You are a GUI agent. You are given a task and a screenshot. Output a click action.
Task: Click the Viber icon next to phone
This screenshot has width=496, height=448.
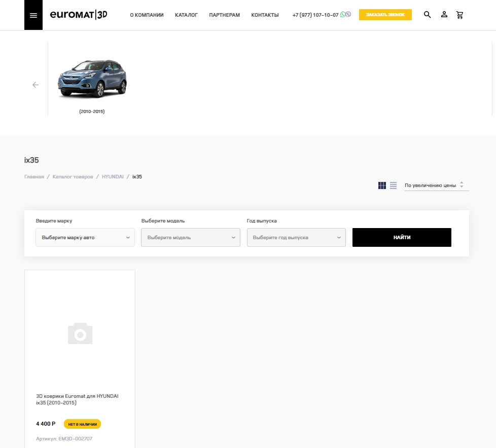tap(348, 14)
